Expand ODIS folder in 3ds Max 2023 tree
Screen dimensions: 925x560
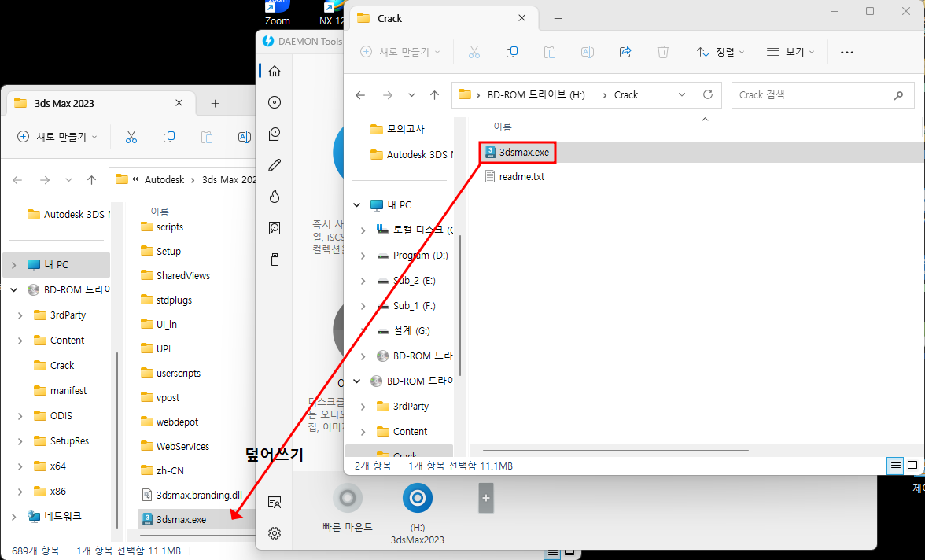click(20, 416)
